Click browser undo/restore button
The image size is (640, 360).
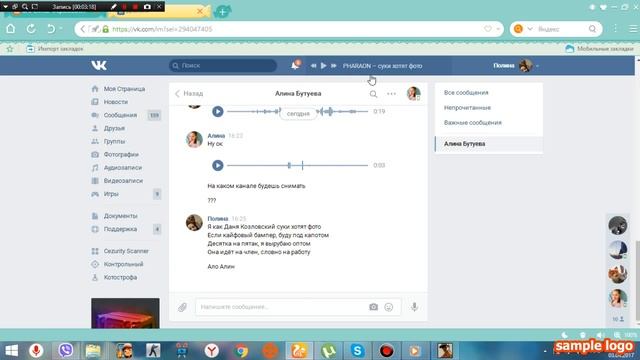(x=51, y=29)
